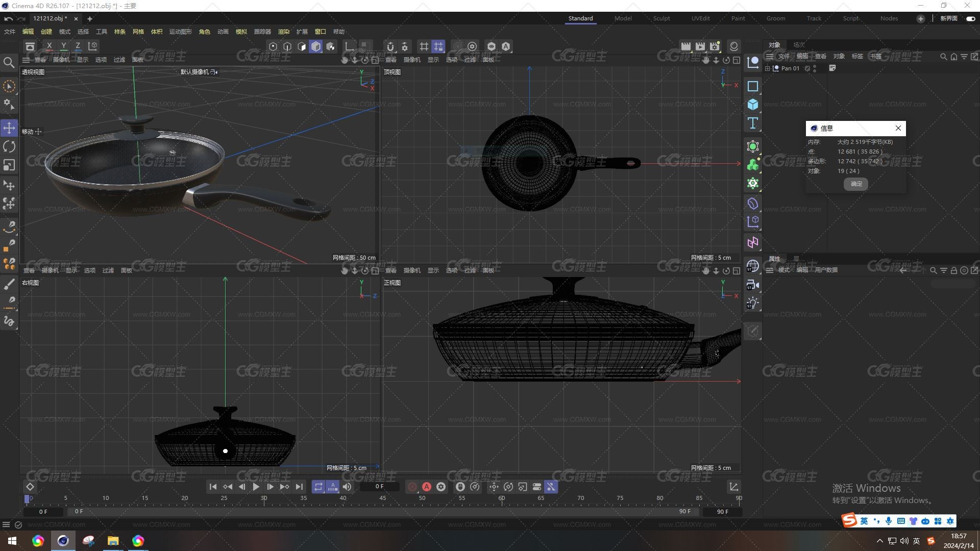Select the Scale tool in left toolbar
This screenshot has width=980, height=551.
coord(9,165)
